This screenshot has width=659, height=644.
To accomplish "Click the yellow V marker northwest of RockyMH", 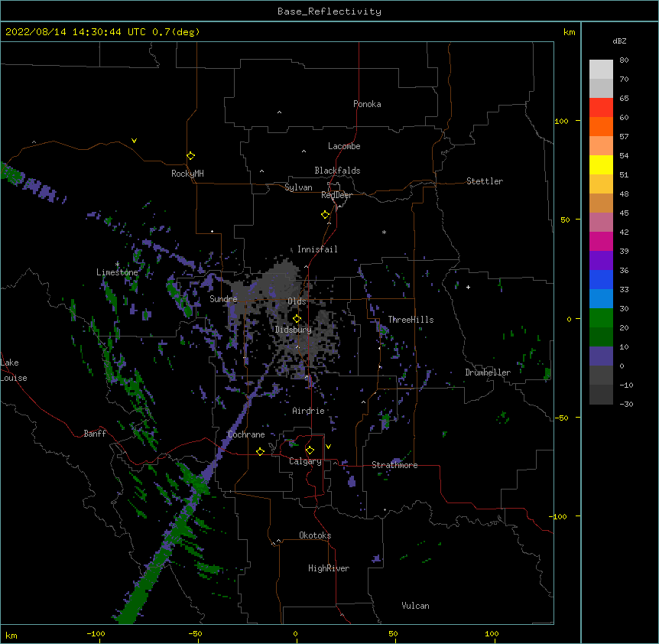I will (x=134, y=141).
